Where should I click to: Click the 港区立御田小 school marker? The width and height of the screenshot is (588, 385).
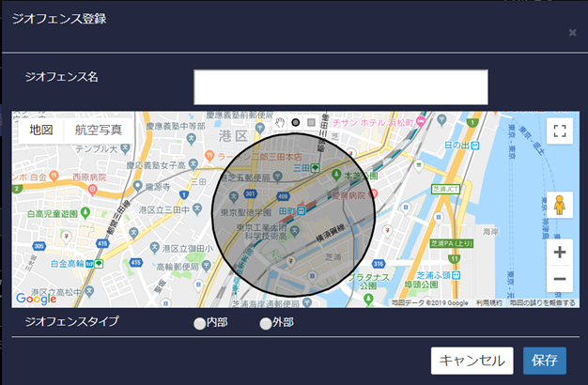click(x=154, y=247)
